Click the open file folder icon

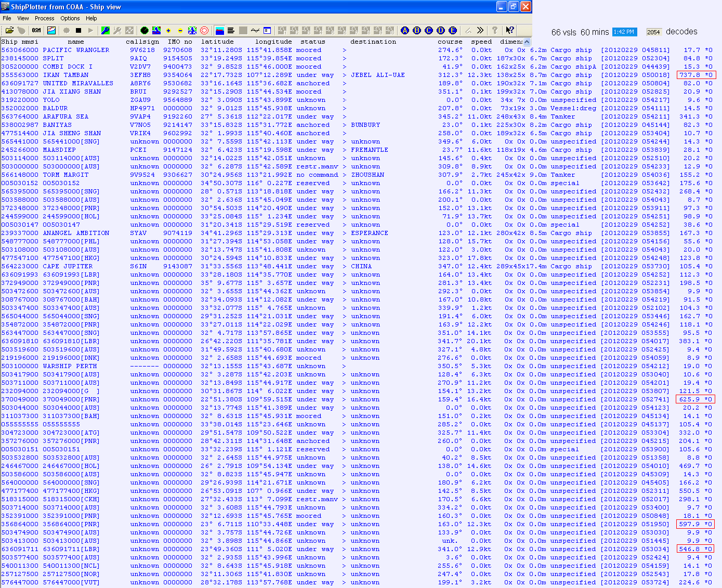pyautogui.click(x=9, y=31)
